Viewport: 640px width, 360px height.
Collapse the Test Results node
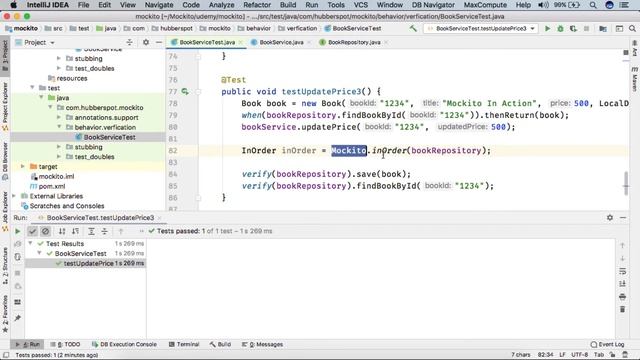coord(31,243)
